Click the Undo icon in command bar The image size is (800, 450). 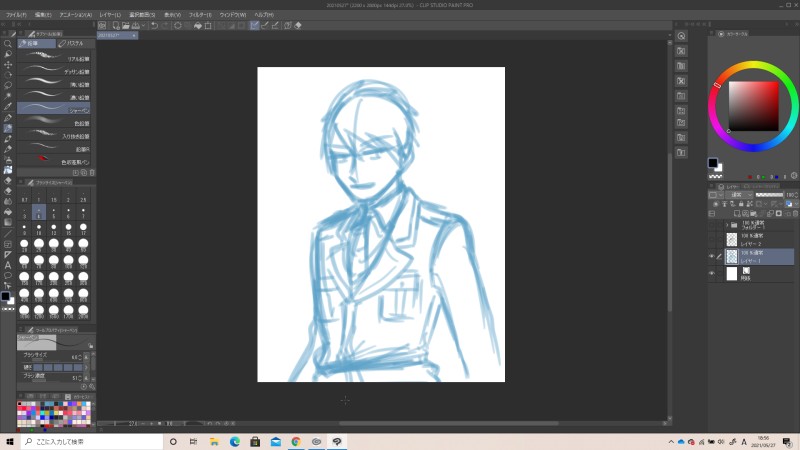click(155, 26)
